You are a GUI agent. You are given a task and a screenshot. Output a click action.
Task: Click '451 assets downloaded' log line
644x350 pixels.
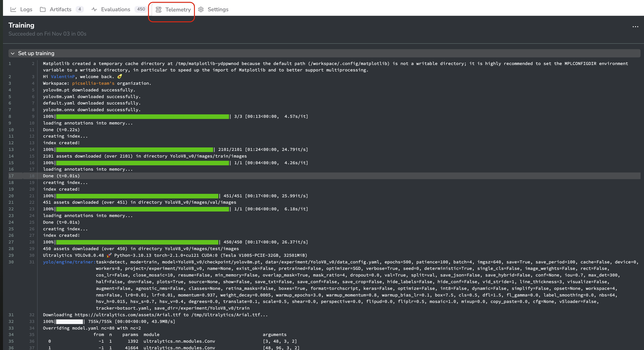(140, 203)
